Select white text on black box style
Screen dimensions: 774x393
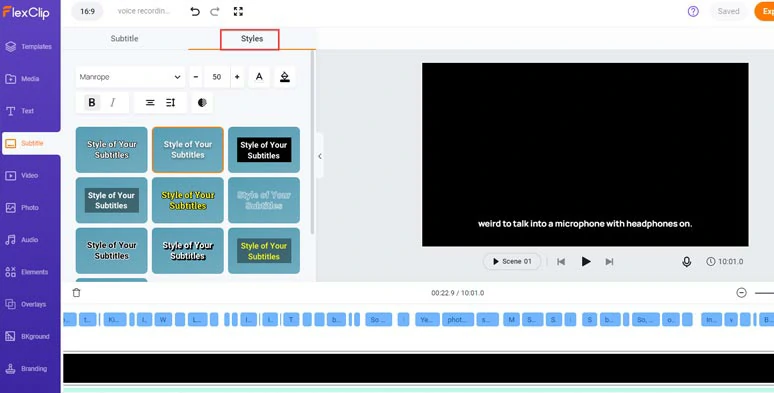click(x=264, y=150)
